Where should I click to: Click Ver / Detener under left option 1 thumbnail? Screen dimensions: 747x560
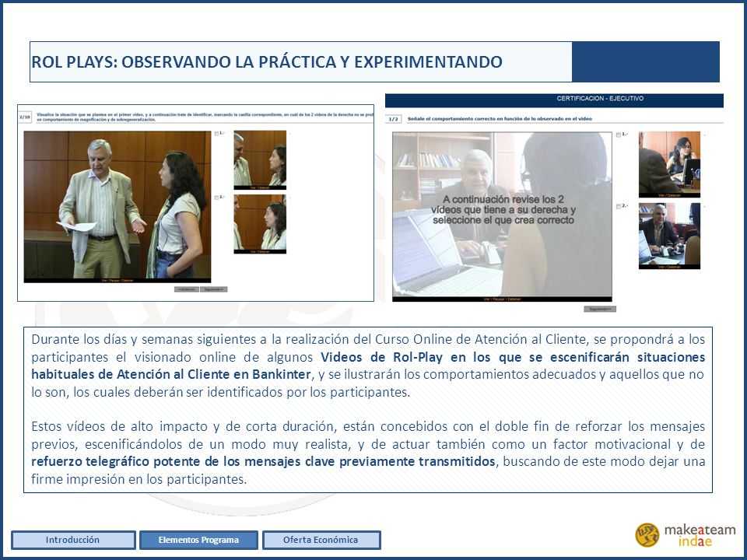[x=260, y=187]
